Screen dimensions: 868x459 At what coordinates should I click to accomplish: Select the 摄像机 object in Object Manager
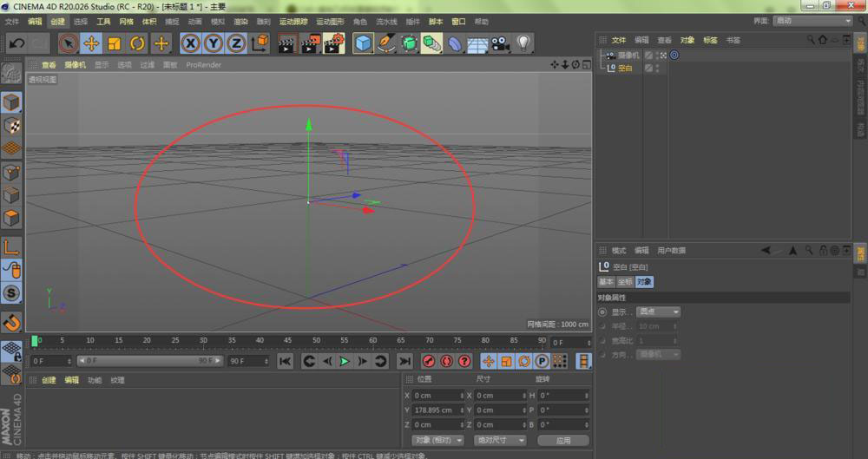pos(628,56)
